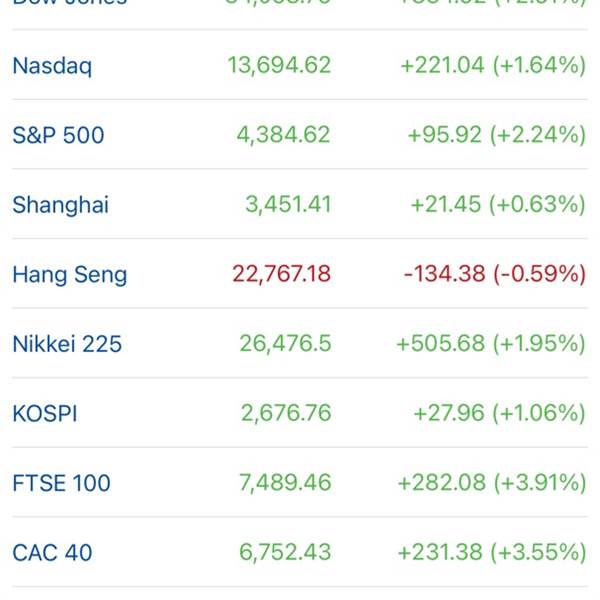Viewport: 600px width, 600px height.
Task: Click CAC 40 price 6,752.43
Action: pyautogui.click(x=284, y=552)
